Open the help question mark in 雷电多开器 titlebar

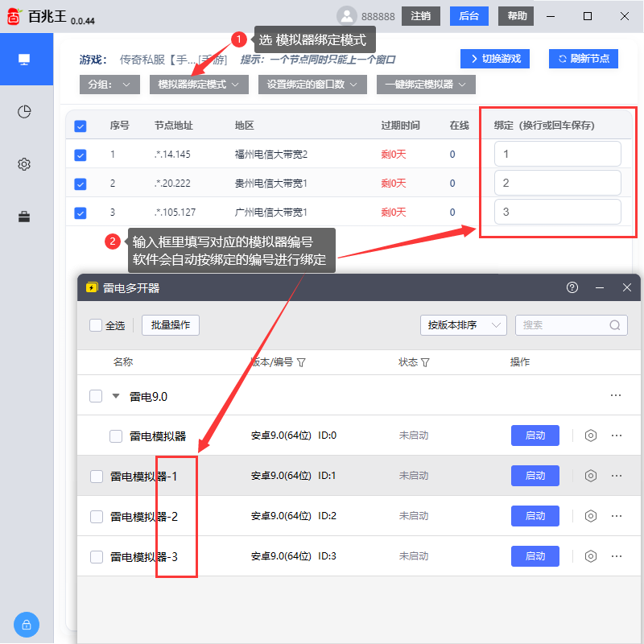point(572,287)
